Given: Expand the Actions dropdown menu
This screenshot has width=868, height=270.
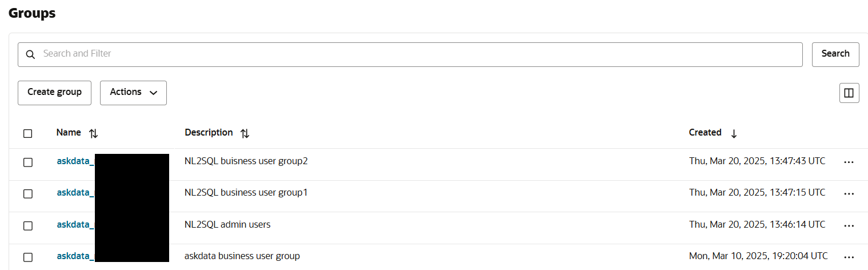Looking at the screenshot, I should [133, 93].
